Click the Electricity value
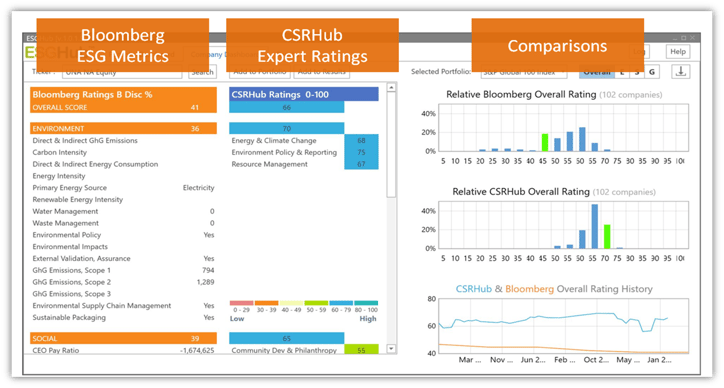The height and width of the screenshot is (388, 724). point(199,188)
